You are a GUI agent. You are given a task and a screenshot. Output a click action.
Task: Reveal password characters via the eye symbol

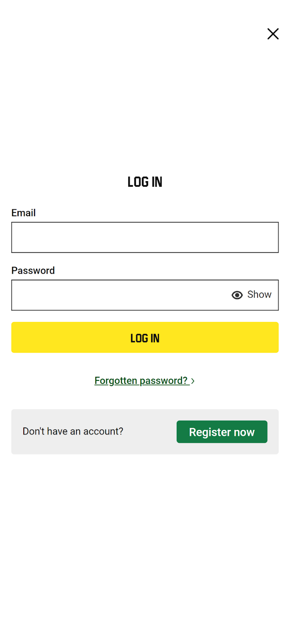(237, 295)
